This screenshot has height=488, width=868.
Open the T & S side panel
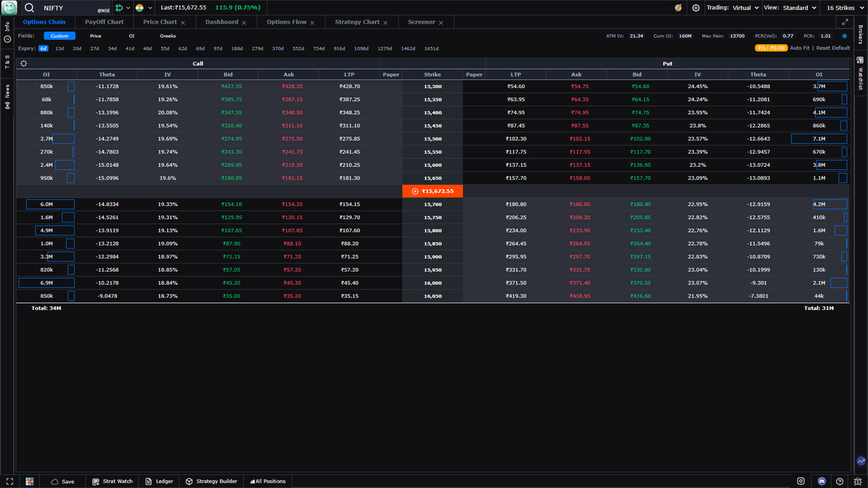7,62
